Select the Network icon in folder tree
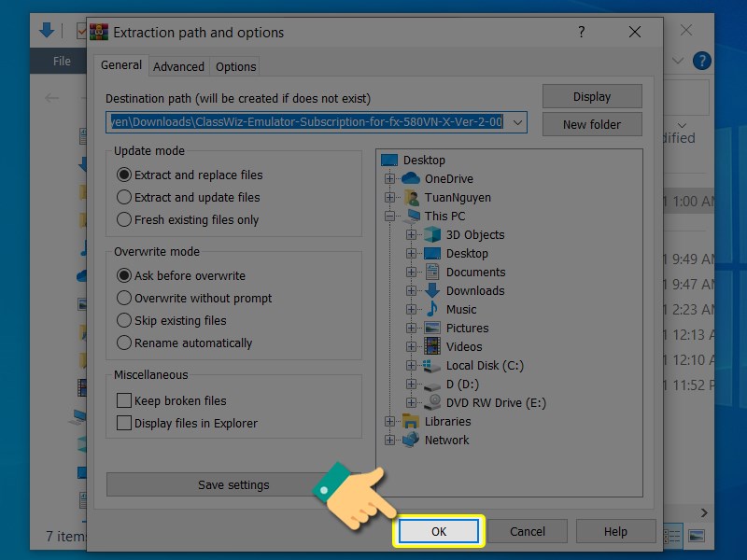 pyautogui.click(x=411, y=440)
